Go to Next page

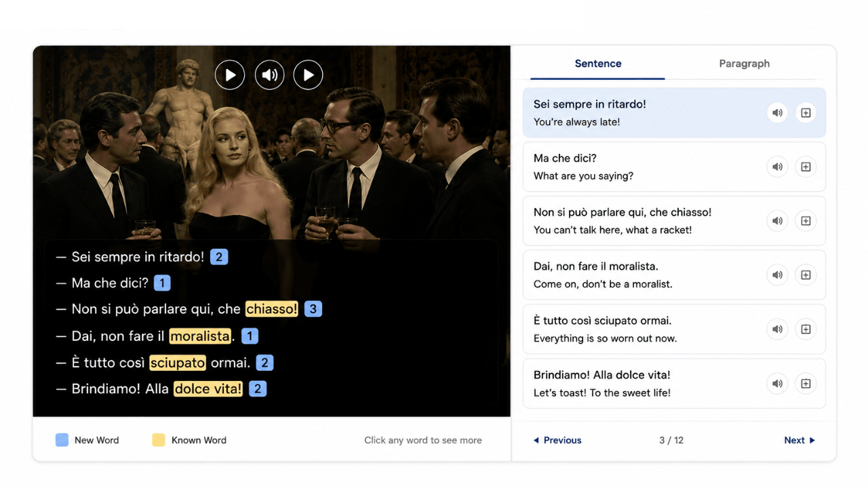(800, 441)
